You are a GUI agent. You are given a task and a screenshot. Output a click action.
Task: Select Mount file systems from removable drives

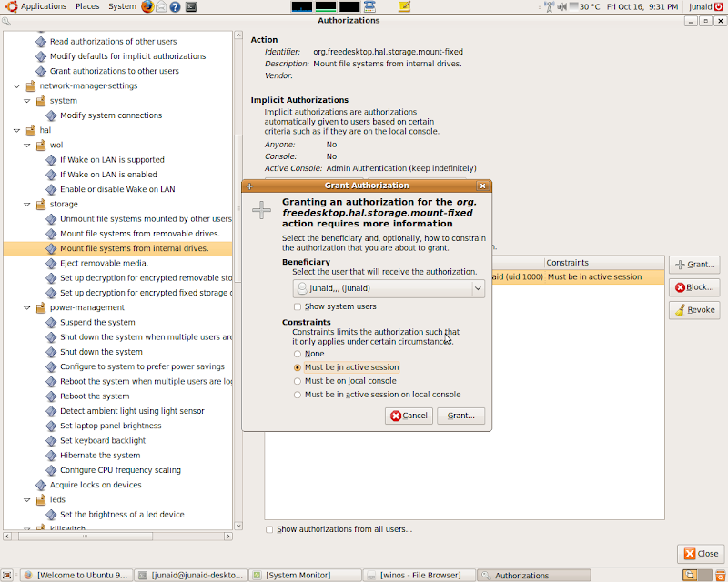click(x=140, y=234)
